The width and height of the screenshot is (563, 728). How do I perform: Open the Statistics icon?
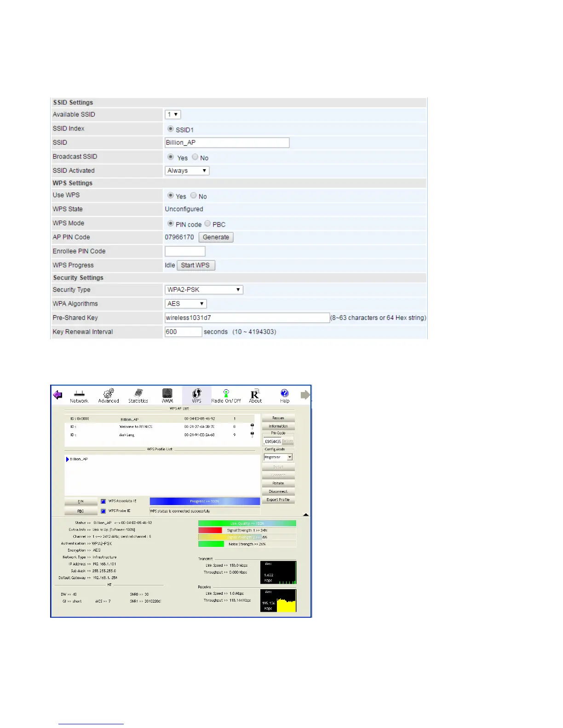tap(138, 396)
